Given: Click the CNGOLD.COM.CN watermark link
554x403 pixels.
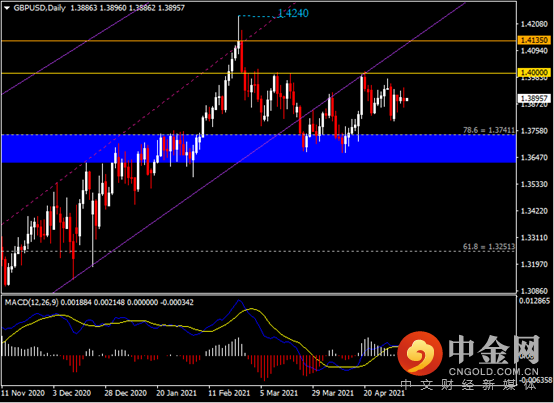Looking at the screenshot, I should pyautogui.click(x=494, y=371).
